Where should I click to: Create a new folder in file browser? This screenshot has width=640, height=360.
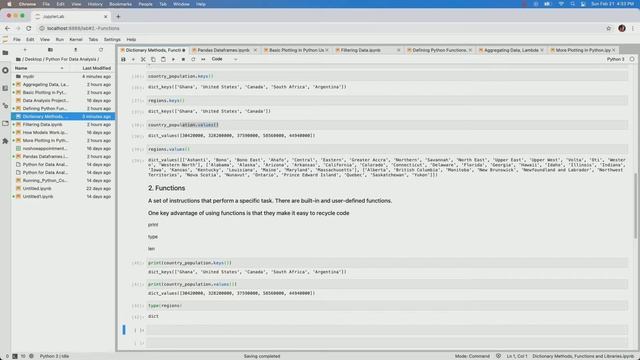click(x=50, y=50)
